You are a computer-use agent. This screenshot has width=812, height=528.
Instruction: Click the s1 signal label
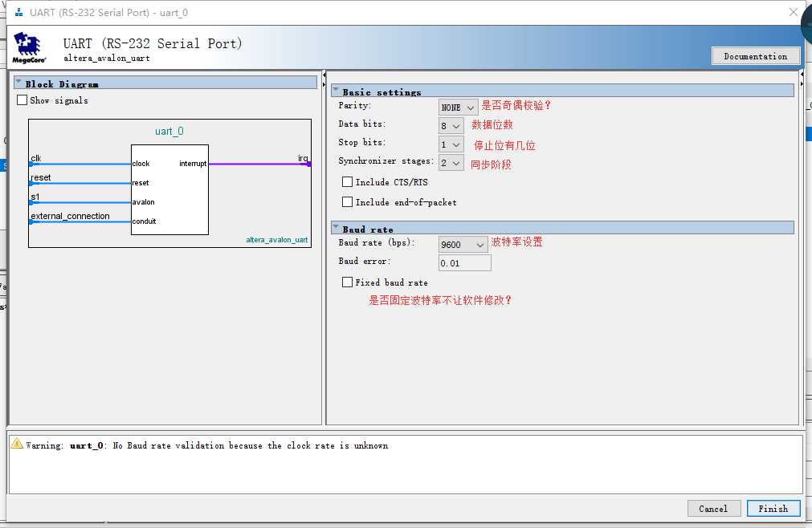(x=35, y=197)
